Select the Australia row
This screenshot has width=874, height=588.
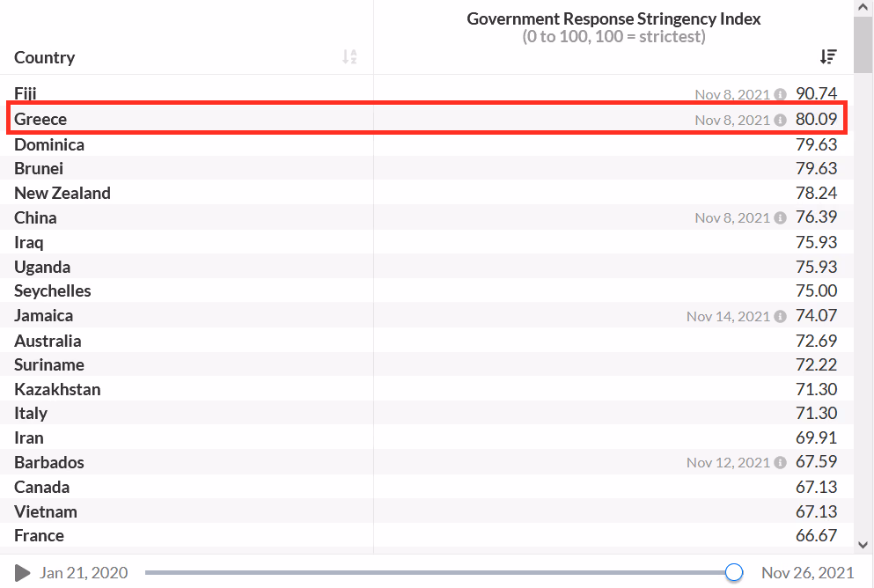coord(426,341)
